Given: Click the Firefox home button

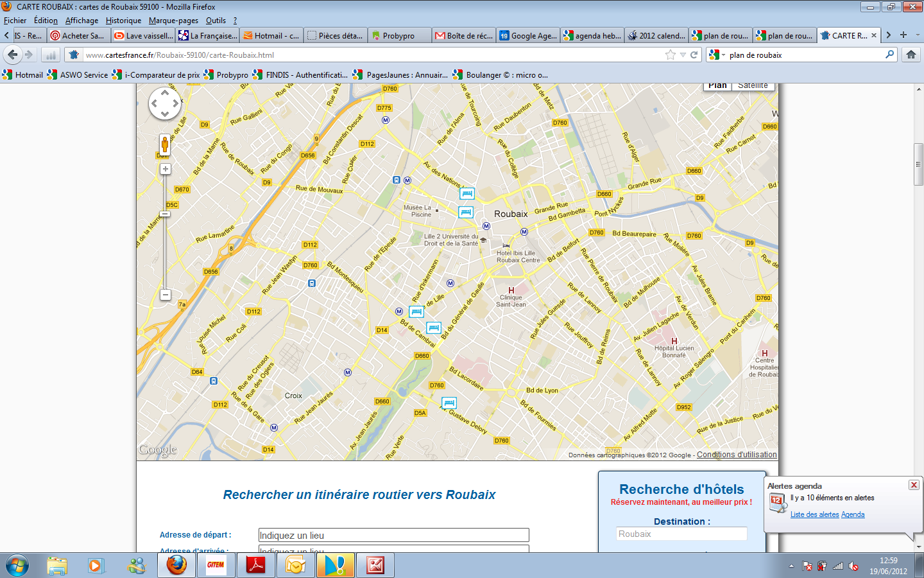Looking at the screenshot, I should [x=911, y=55].
